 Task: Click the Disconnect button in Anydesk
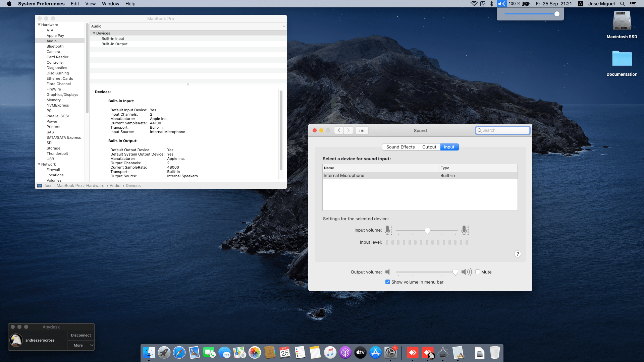[81, 335]
